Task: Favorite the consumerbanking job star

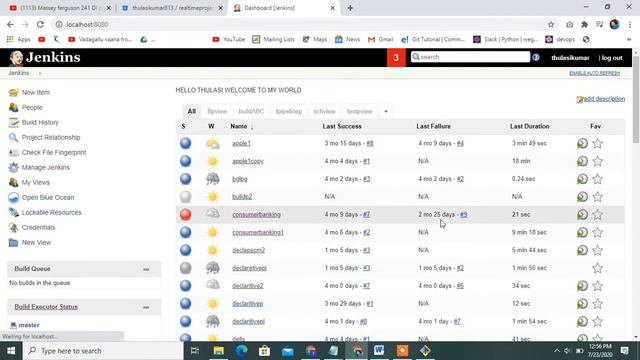Action: (598, 215)
